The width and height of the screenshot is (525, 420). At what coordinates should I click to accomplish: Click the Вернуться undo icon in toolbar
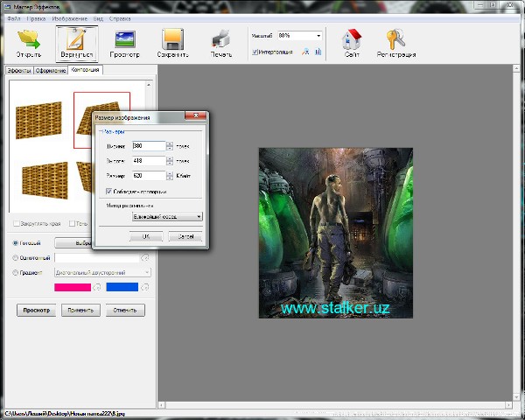(76, 38)
